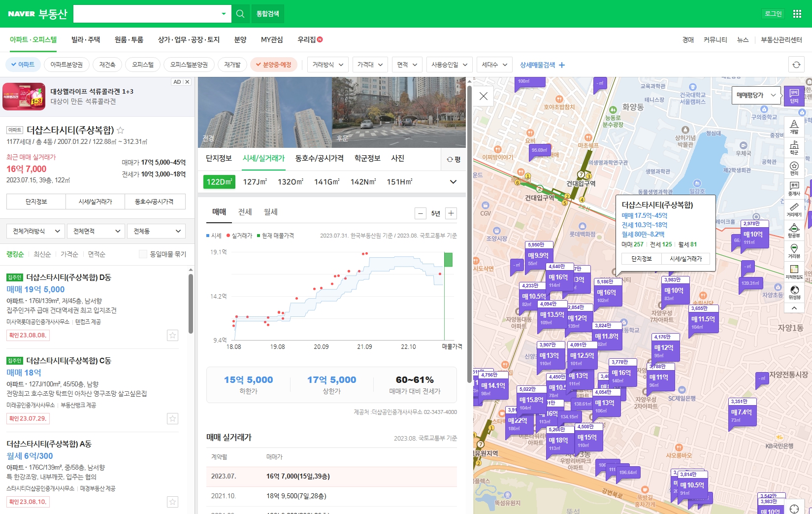Image resolution: width=812 pixels, height=514 pixels.
Task: Open search box suggestion dropdown arrow
Action: point(224,14)
